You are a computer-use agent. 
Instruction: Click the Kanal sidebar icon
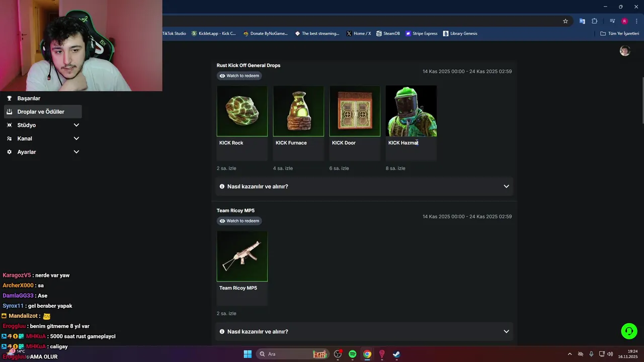[x=9, y=138]
